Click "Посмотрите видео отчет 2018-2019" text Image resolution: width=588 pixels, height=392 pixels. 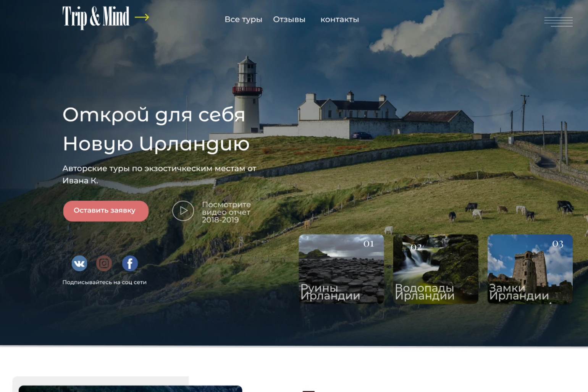[x=226, y=212]
